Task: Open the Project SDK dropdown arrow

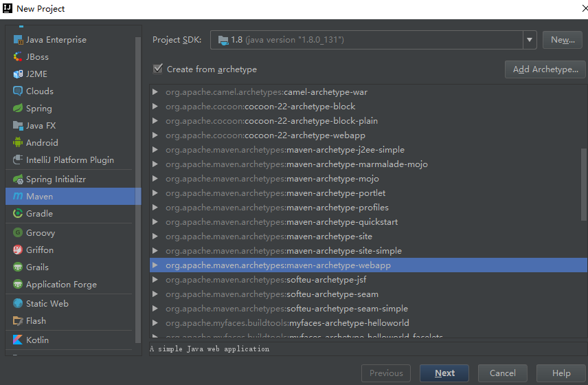Action: [530, 40]
